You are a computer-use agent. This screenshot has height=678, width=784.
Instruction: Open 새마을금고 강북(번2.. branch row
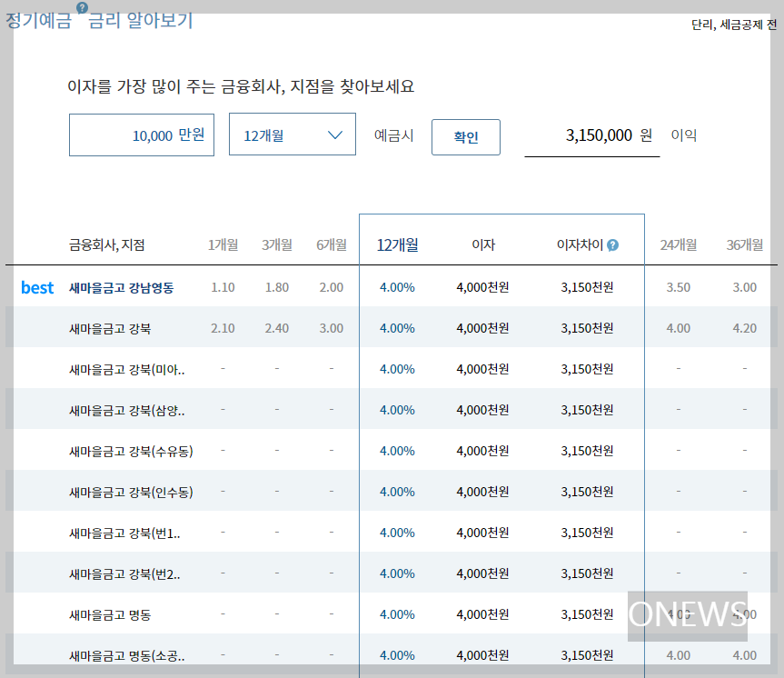[392, 573]
